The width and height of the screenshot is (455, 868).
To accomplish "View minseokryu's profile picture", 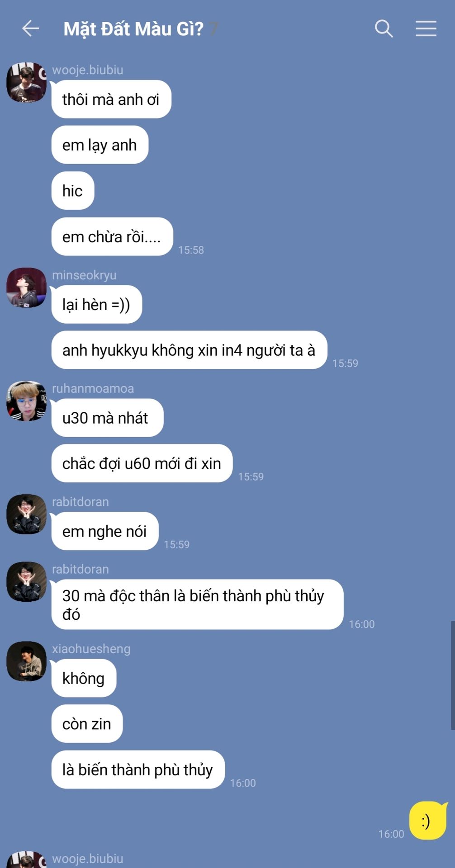I will 26,288.
